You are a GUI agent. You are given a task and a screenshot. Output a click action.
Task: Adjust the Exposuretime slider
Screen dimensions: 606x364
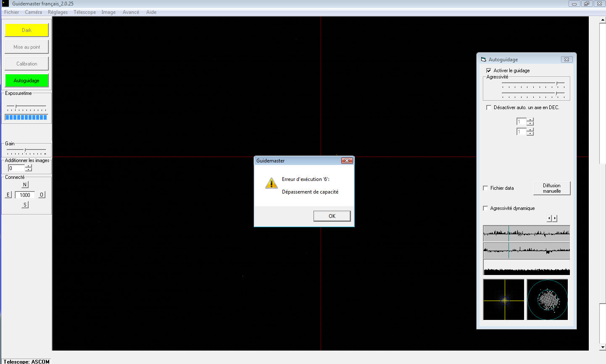pos(26,107)
